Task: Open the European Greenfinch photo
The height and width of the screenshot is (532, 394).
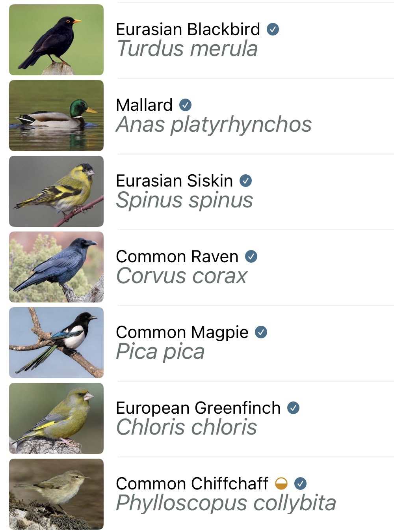Action: [x=56, y=418]
